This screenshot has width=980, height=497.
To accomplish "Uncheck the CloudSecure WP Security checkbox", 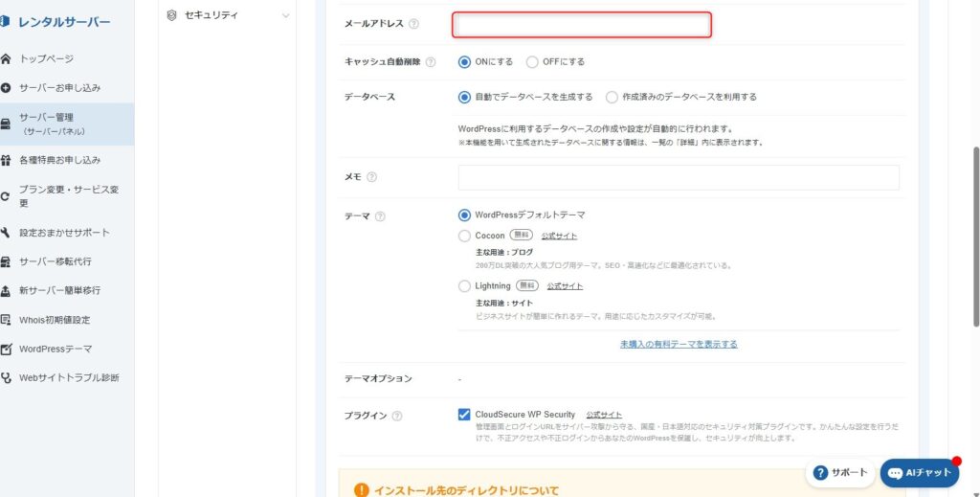I will click(464, 415).
